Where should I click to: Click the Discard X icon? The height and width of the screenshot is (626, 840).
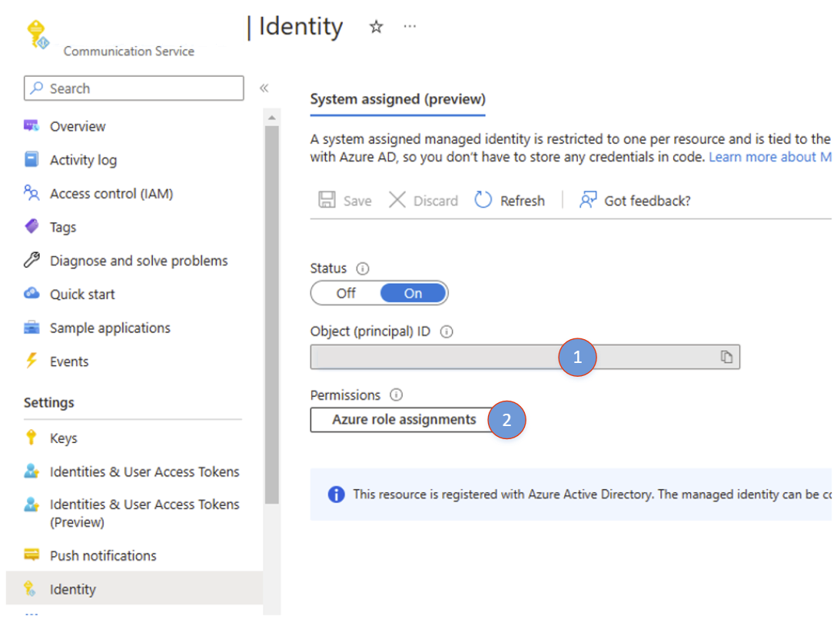click(397, 199)
